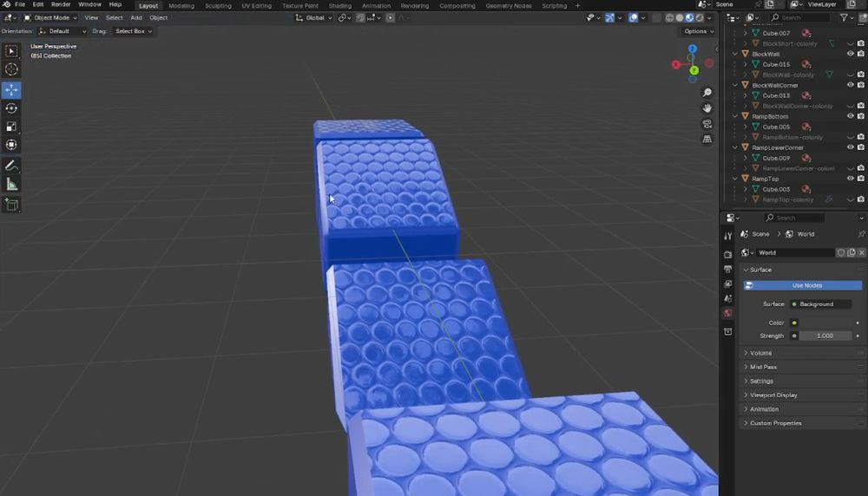Hide the BlockWallCorner collection with eye icon

pyautogui.click(x=851, y=85)
